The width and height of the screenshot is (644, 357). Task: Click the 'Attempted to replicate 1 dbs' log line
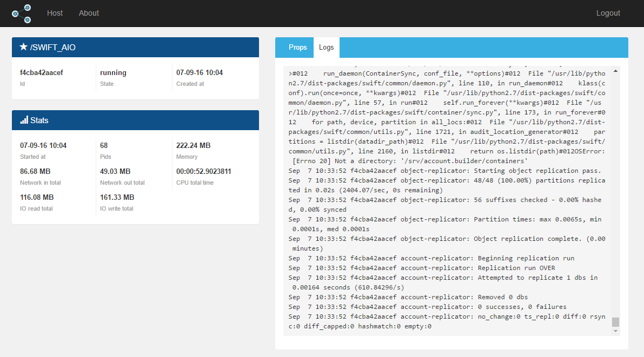pos(443,282)
